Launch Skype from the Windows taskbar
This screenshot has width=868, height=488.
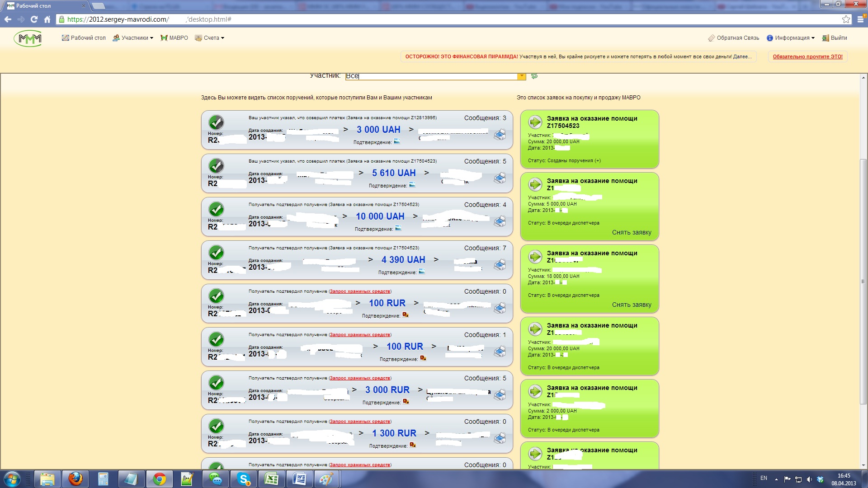click(x=244, y=479)
